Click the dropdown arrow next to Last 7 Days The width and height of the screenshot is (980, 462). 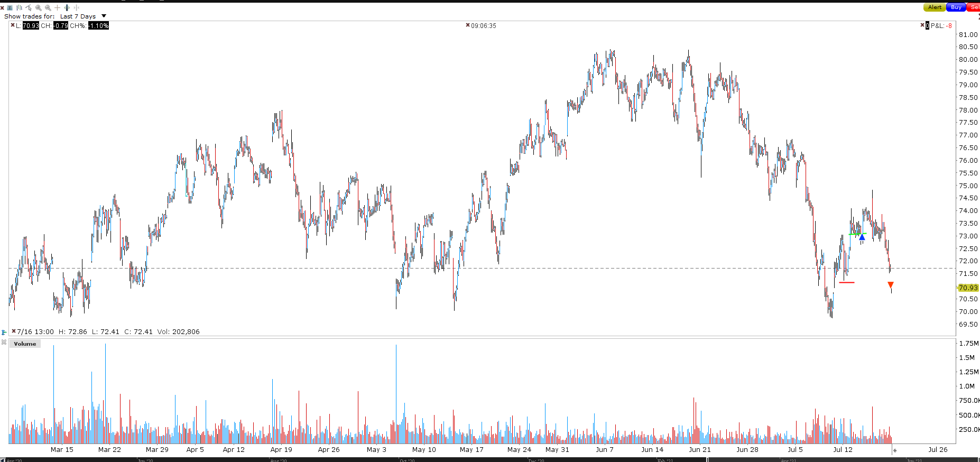tap(104, 16)
